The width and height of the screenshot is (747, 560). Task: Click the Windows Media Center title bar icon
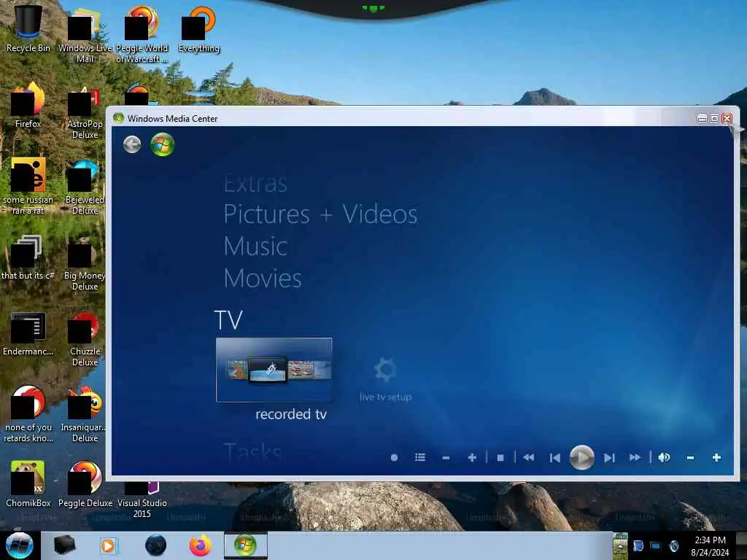coord(119,118)
